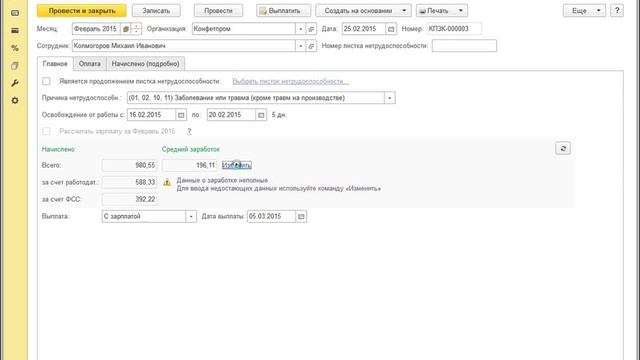Image resolution: width=640 pixels, height=360 pixels.
Task: Click Изменить link for average earnings
Action: point(237,165)
